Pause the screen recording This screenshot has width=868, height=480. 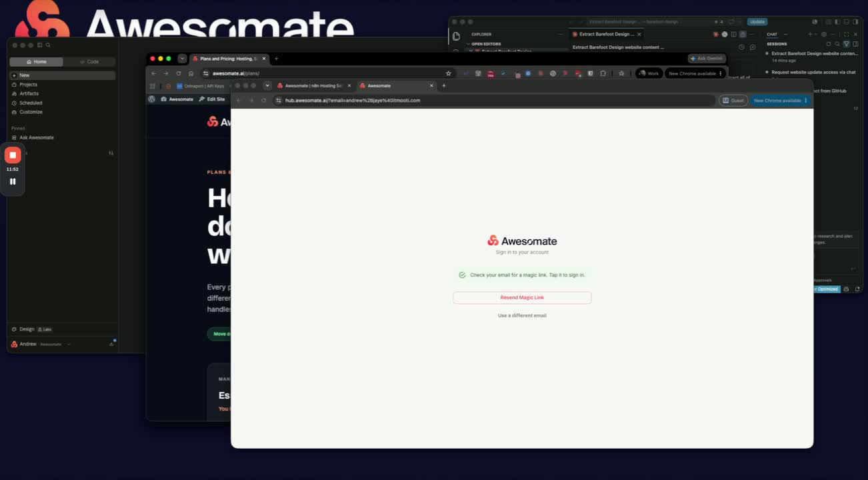point(13,181)
